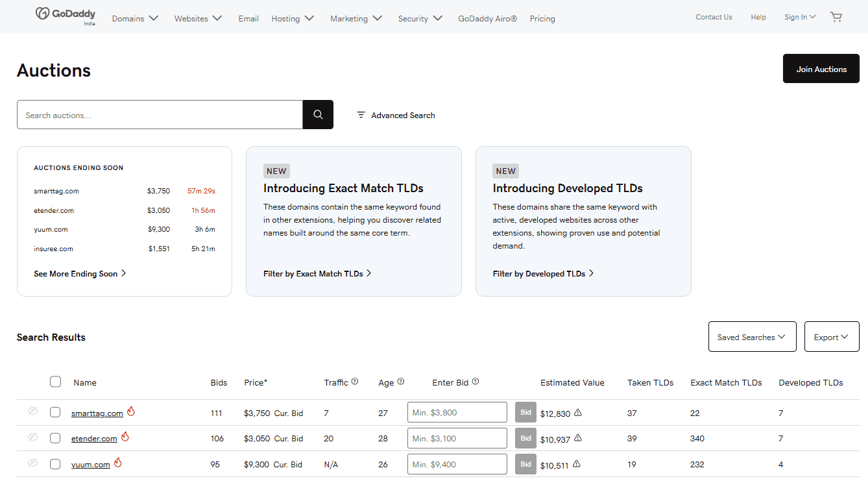Click the bid input field for etender.com
The height and width of the screenshot is (479, 868).
click(x=457, y=438)
